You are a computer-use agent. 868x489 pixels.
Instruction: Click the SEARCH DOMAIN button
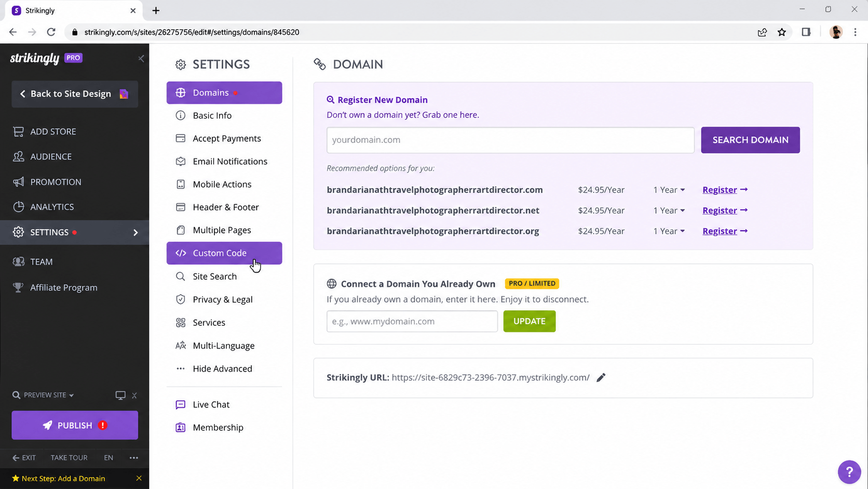[x=750, y=140]
